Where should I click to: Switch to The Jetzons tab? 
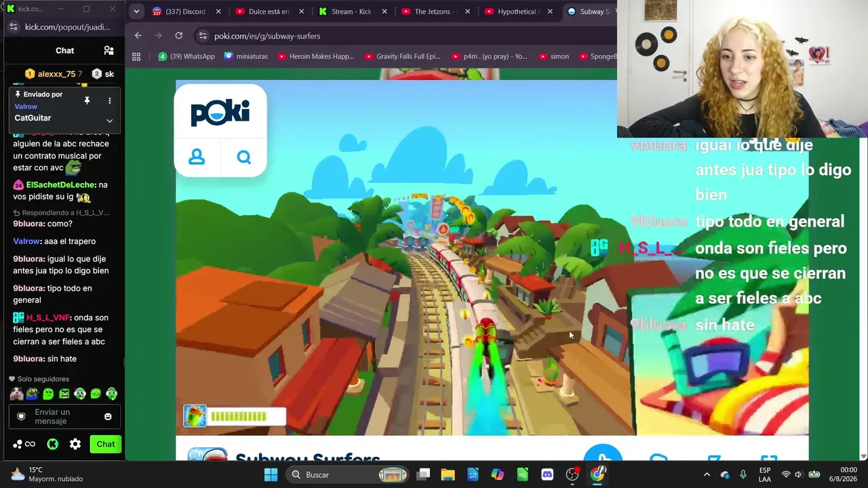(435, 12)
